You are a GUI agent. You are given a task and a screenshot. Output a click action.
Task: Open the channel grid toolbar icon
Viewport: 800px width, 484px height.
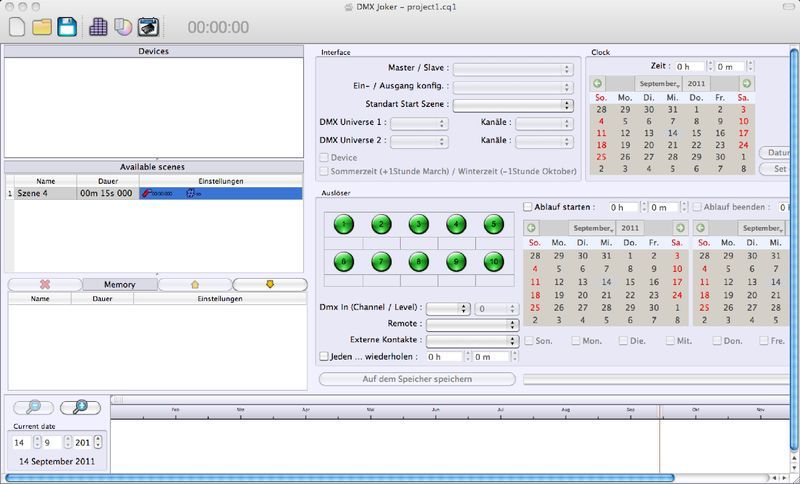click(x=98, y=27)
